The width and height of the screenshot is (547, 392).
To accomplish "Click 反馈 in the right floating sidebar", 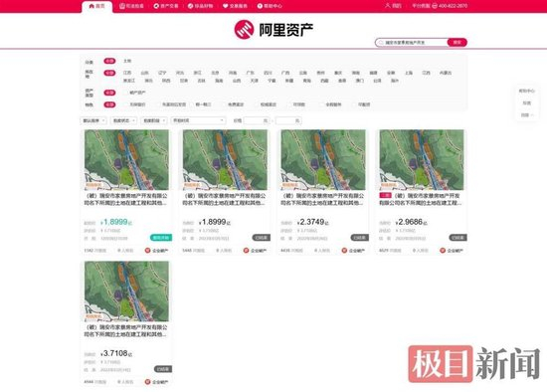I will (526, 102).
